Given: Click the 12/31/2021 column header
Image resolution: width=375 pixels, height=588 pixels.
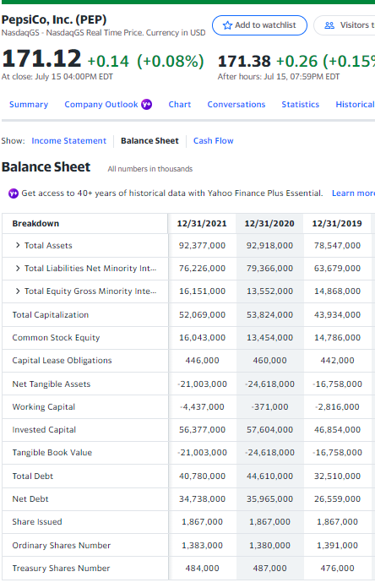Looking at the screenshot, I should click(202, 224).
